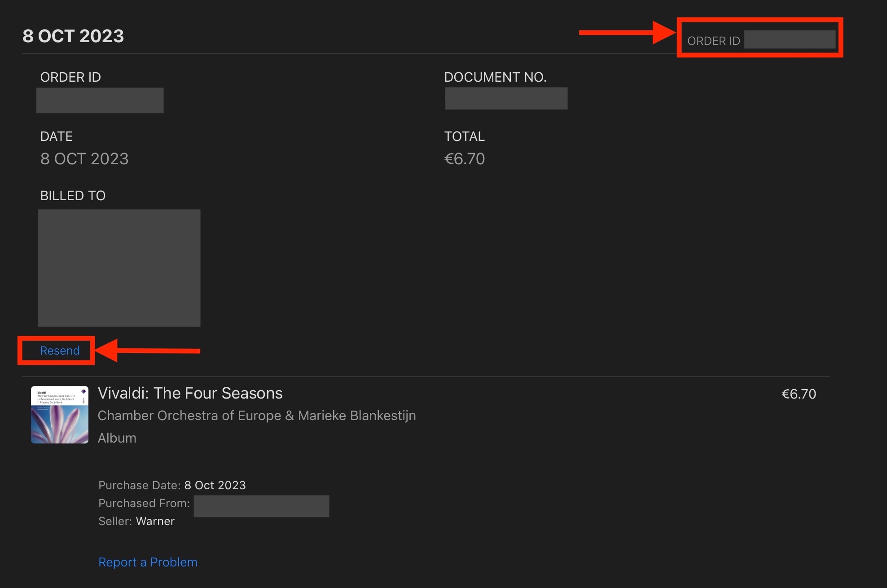Viewport: 887px width, 588px height.
Task: Click the redacted Purchased From value
Action: [x=261, y=506]
